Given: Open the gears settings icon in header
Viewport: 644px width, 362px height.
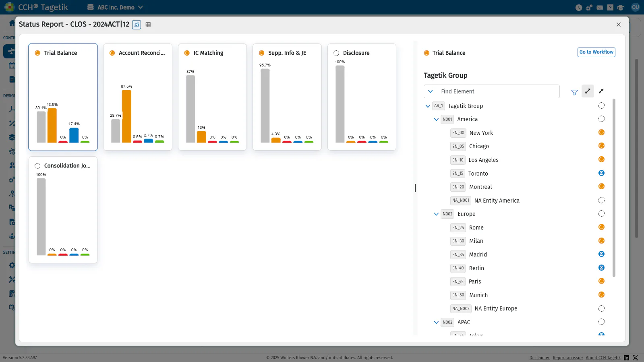Looking at the screenshot, I should [x=589, y=7].
